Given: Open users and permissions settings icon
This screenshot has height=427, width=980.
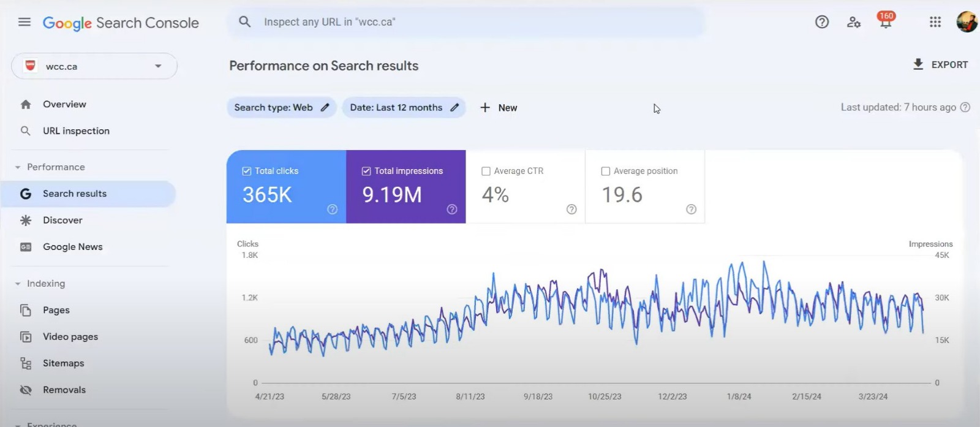Looking at the screenshot, I should click(854, 22).
